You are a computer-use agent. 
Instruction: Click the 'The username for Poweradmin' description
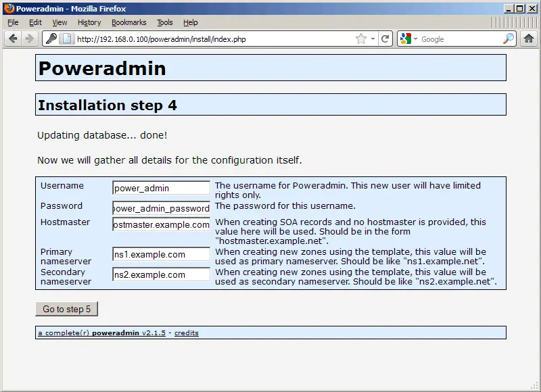(348, 190)
